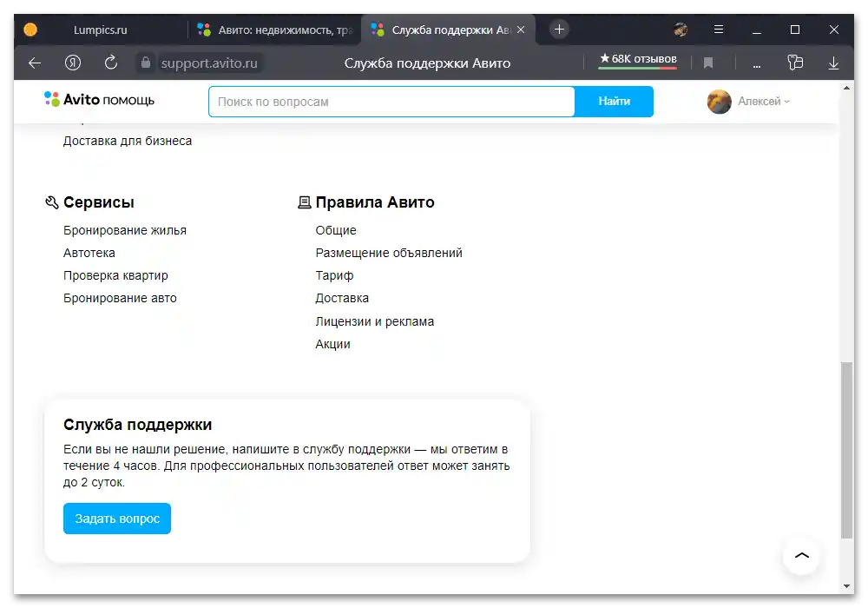Focus the Поиск по вопросам search field
Screen dimensions: 868x608
tap(391, 102)
